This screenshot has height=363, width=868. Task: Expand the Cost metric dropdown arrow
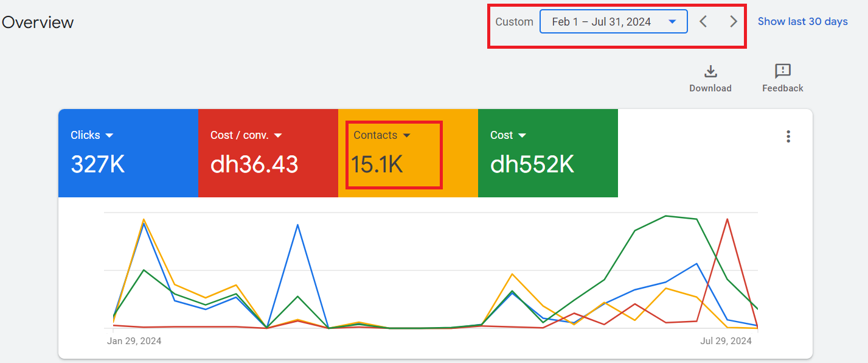point(523,135)
